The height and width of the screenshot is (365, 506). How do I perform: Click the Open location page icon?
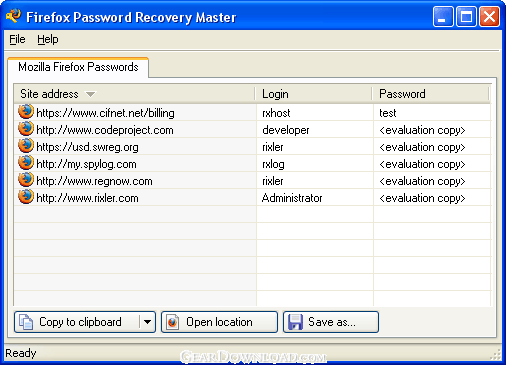172,322
